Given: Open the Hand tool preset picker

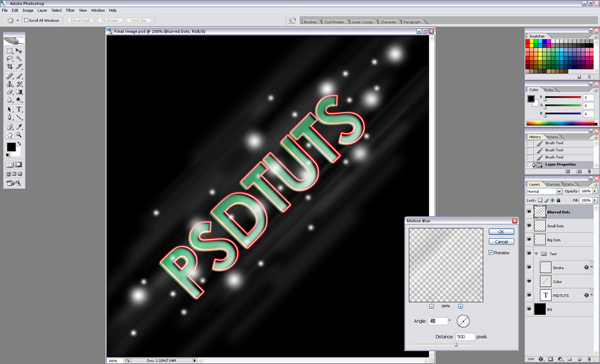Looking at the screenshot, I should pyautogui.click(x=17, y=21).
